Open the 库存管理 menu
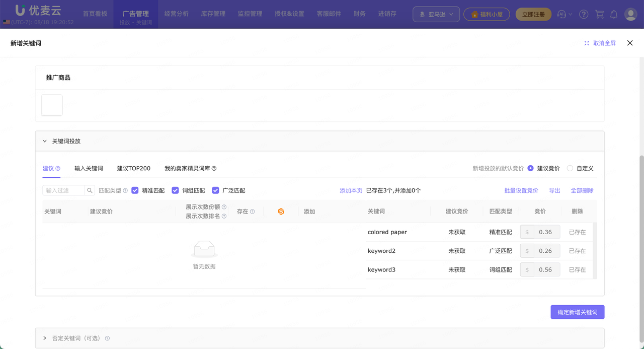644x349 pixels. (x=213, y=14)
